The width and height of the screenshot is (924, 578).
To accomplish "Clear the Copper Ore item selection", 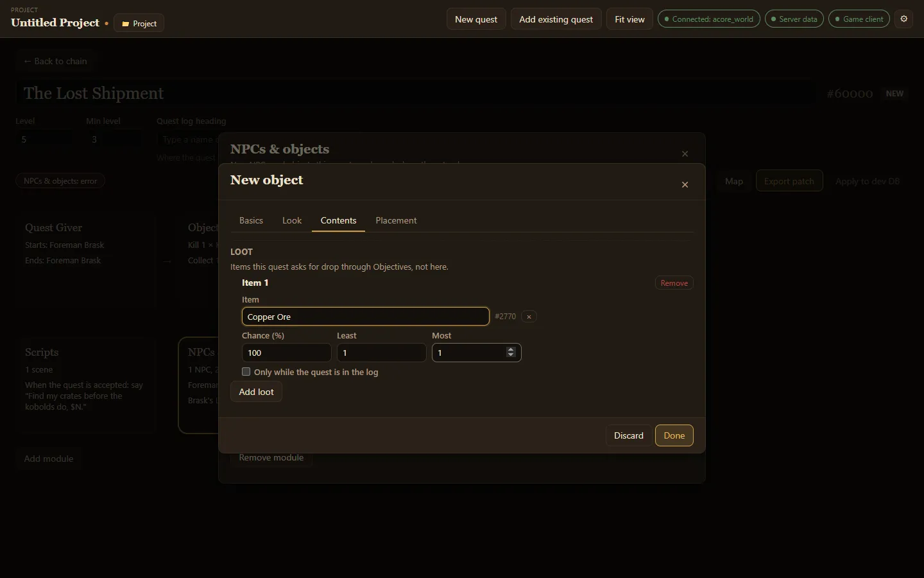I will 529,317.
